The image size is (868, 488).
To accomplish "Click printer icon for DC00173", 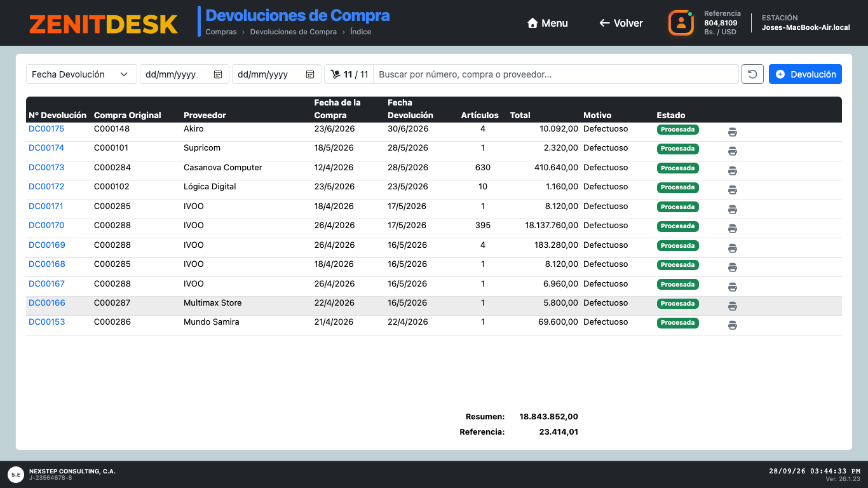I will click(733, 171).
